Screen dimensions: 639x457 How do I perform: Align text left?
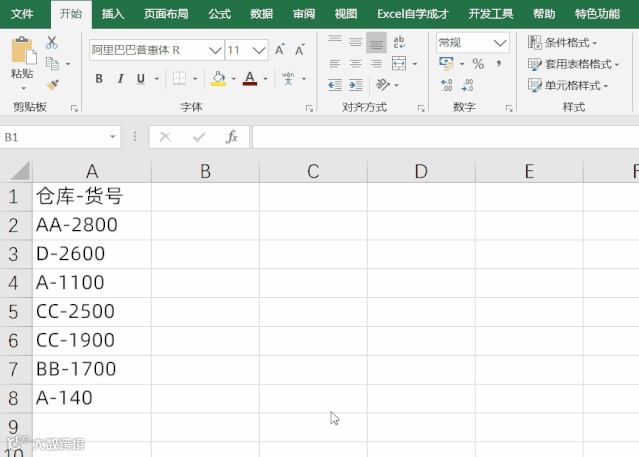pyautogui.click(x=335, y=64)
